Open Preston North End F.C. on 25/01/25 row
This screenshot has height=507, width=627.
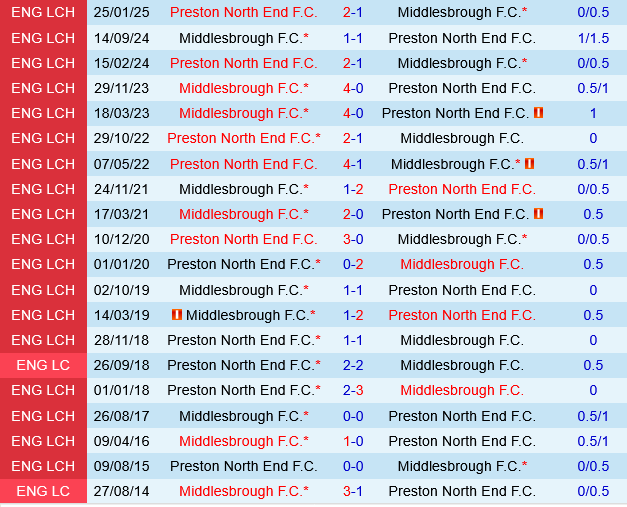pos(243,13)
